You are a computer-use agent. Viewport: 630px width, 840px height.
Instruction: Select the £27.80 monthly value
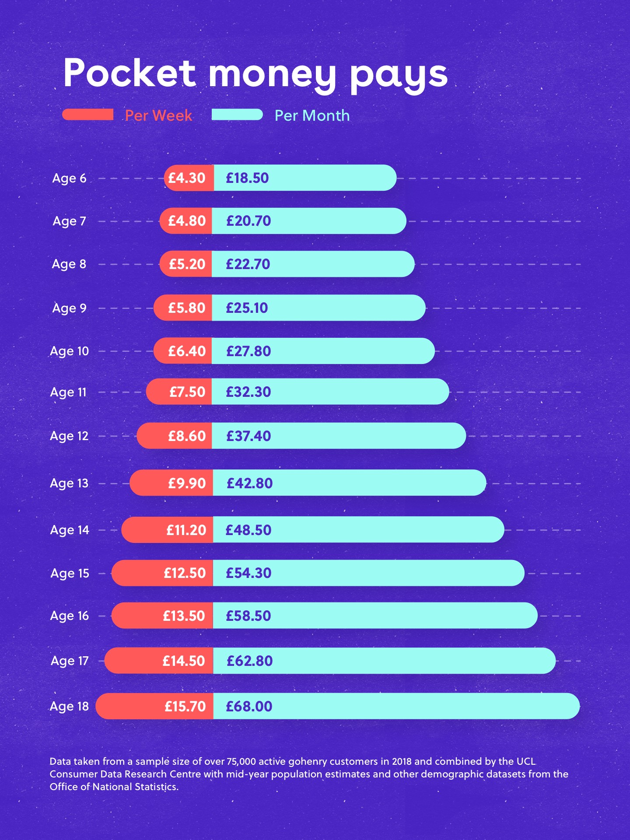tap(248, 351)
